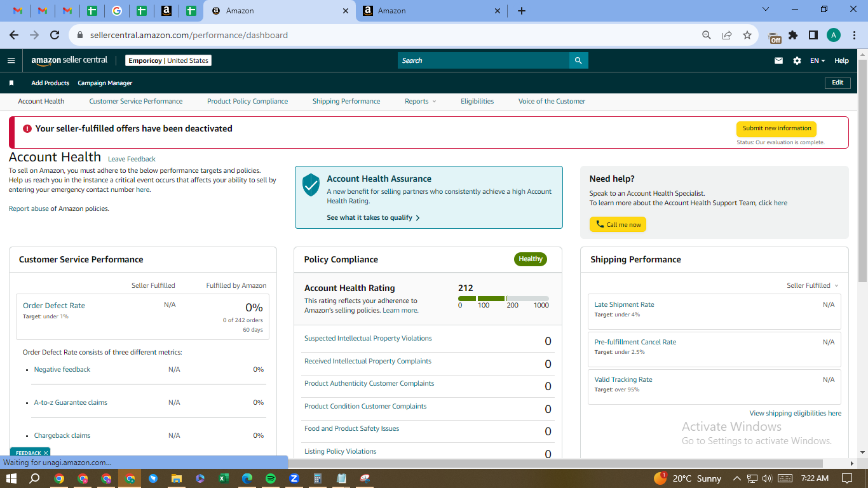This screenshot has width=868, height=488.
Task: Open the Seller Central settings gear
Action: click(797, 60)
